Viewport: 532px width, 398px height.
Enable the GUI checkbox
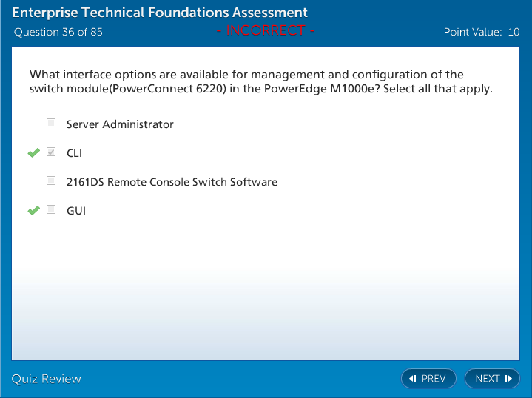pyautogui.click(x=51, y=210)
